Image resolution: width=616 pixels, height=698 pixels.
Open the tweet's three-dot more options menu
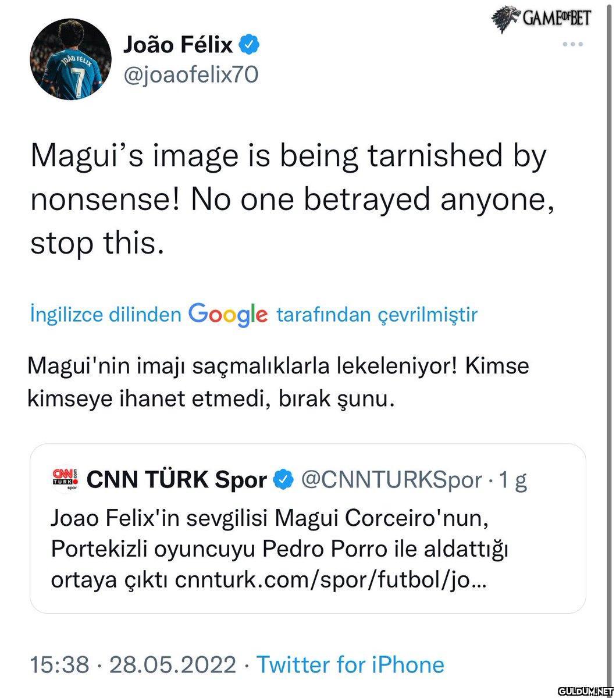pyautogui.click(x=572, y=45)
